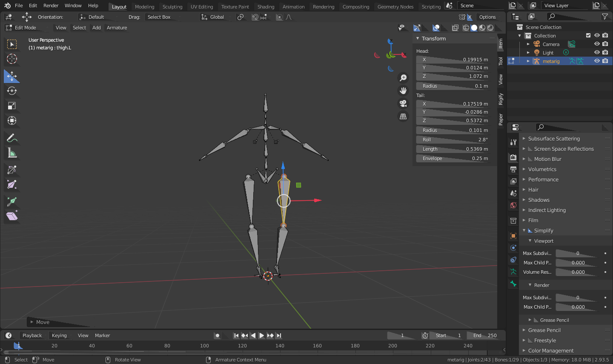
Task: Click the Blender logo menu
Action: point(7,6)
